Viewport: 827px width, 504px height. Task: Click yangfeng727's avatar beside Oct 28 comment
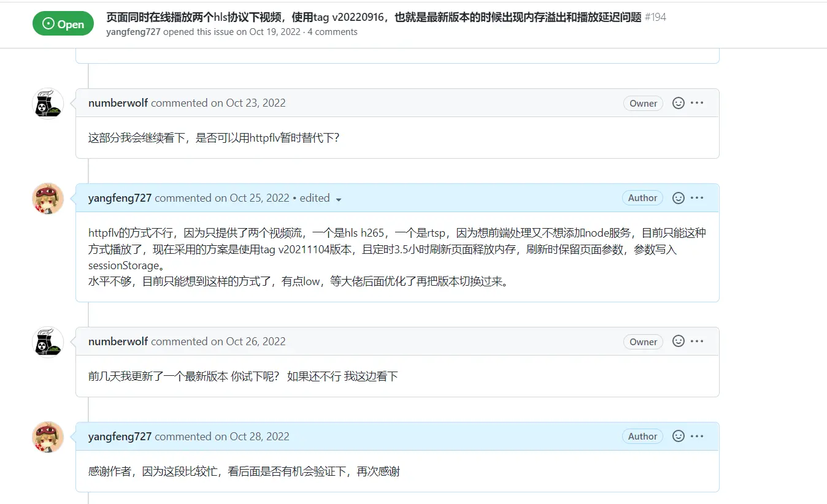[x=48, y=437]
